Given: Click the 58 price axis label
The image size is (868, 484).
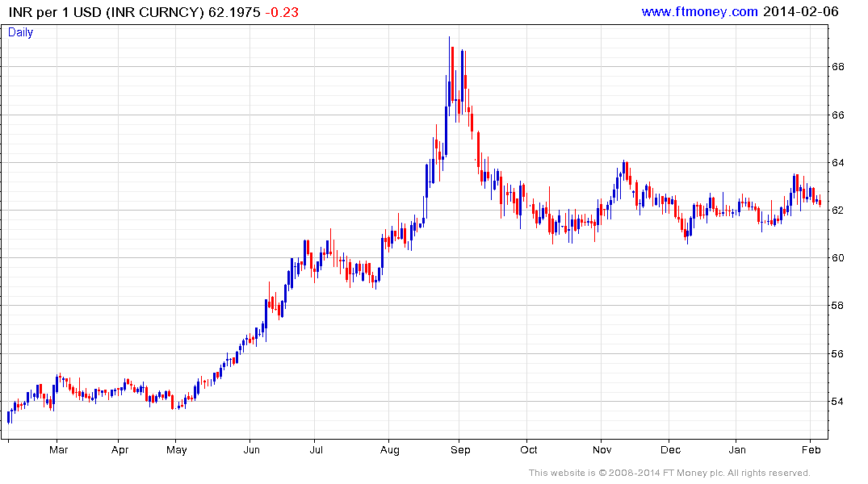Looking at the screenshot, I should click(x=838, y=306).
